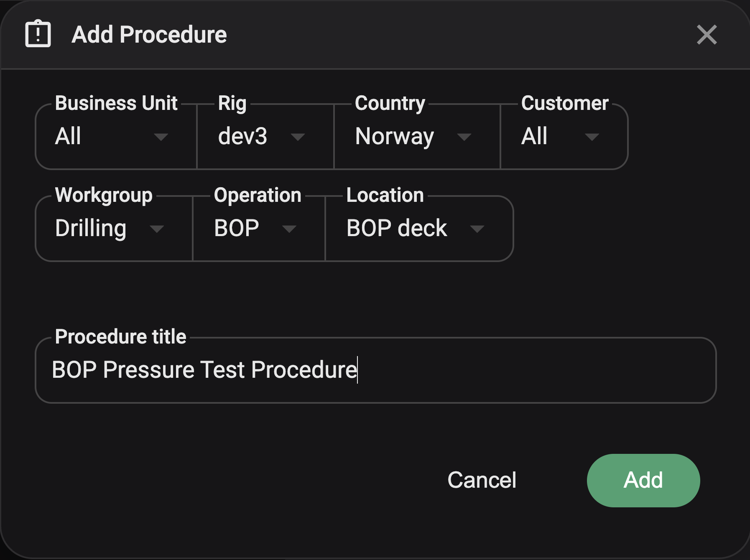This screenshot has width=750, height=560.
Task: Click the chevron arrow next to Norway
Action: (465, 137)
